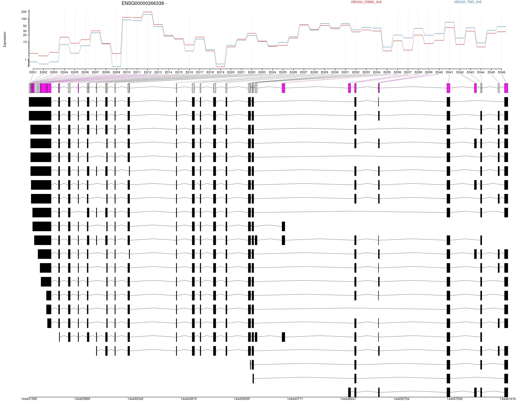Choose exon label E013

point(158,72)
